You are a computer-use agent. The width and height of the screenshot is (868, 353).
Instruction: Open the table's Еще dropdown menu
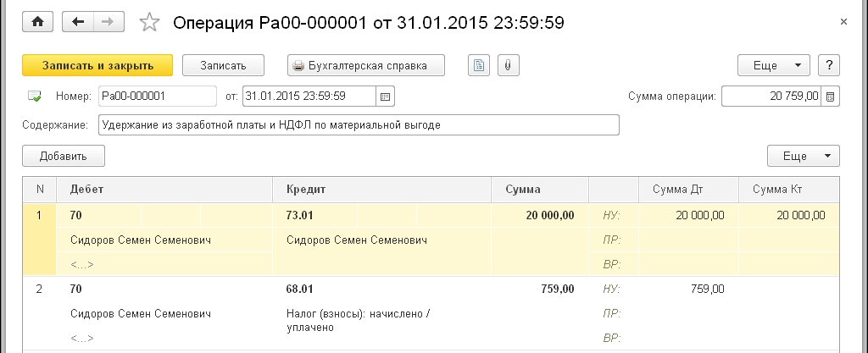pyautogui.click(x=803, y=156)
